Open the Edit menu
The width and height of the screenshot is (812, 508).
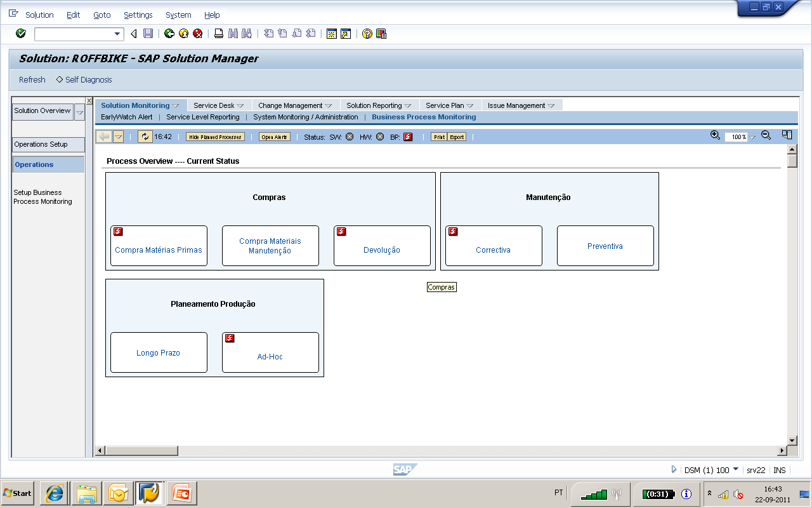73,15
